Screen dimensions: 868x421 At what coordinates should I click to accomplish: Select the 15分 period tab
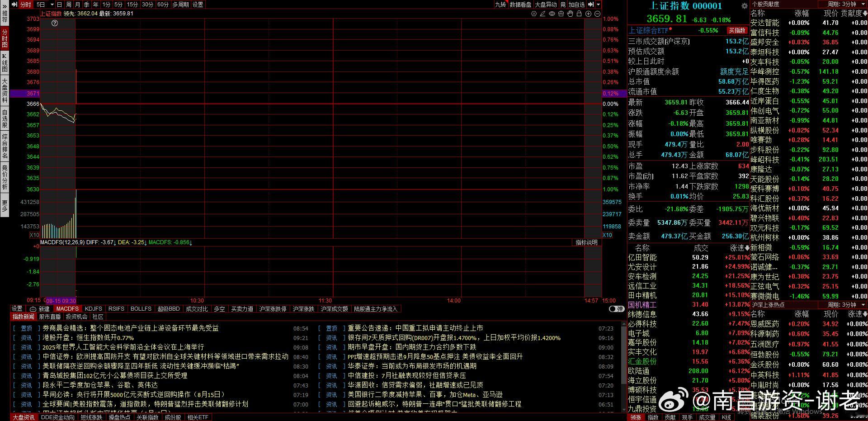click(132, 5)
